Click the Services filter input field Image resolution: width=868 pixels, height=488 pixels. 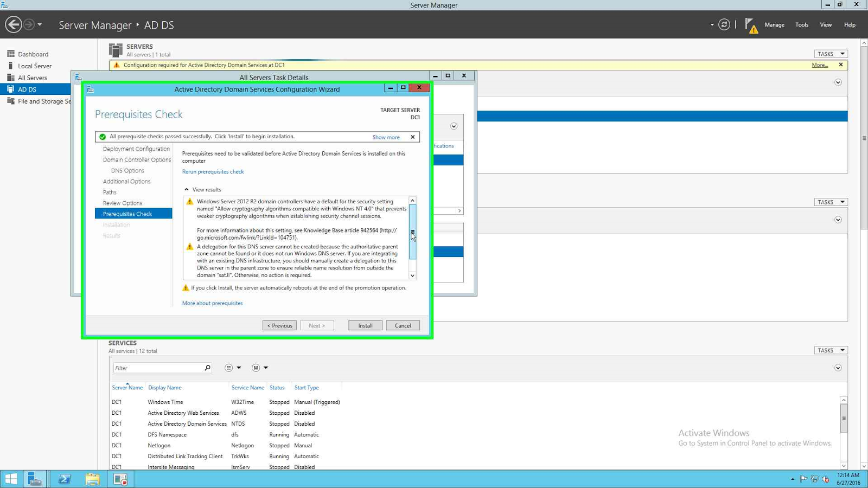point(158,368)
